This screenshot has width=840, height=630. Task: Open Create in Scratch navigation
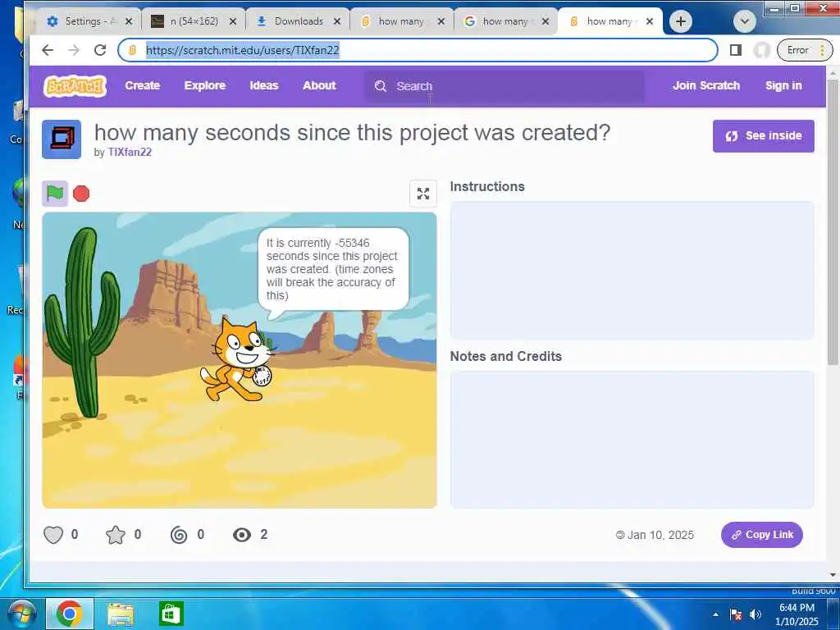[x=143, y=85]
